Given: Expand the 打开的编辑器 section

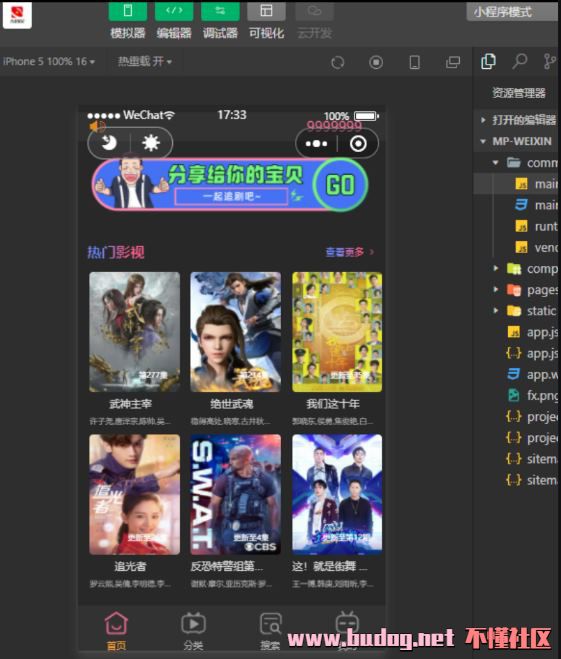Looking at the screenshot, I should 517,120.
